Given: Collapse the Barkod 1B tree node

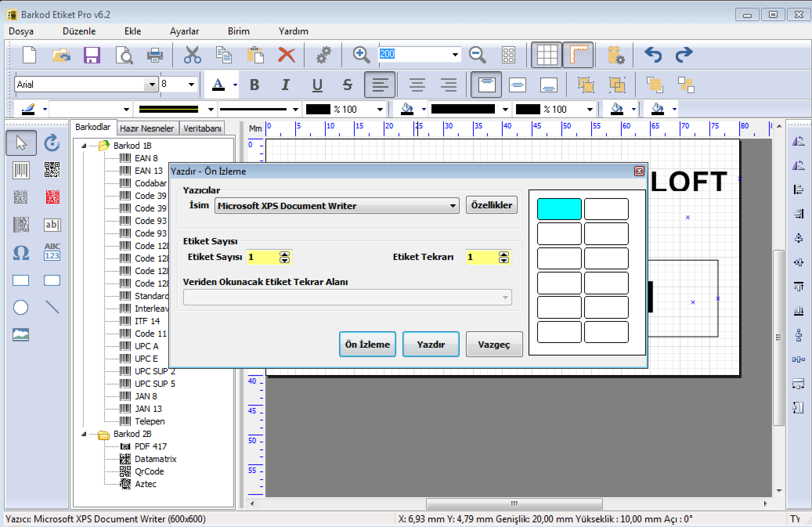Looking at the screenshot, I should pyautogui.click(x=84, y=146).
